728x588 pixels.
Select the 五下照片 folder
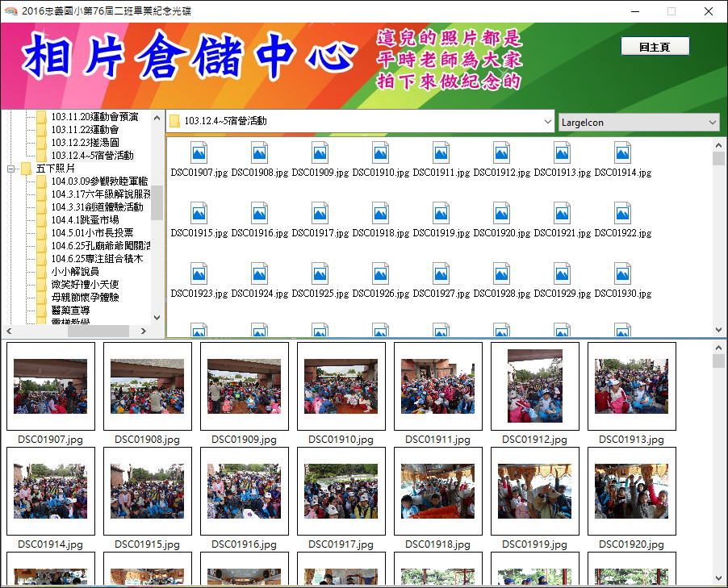(x=56, y=169)
